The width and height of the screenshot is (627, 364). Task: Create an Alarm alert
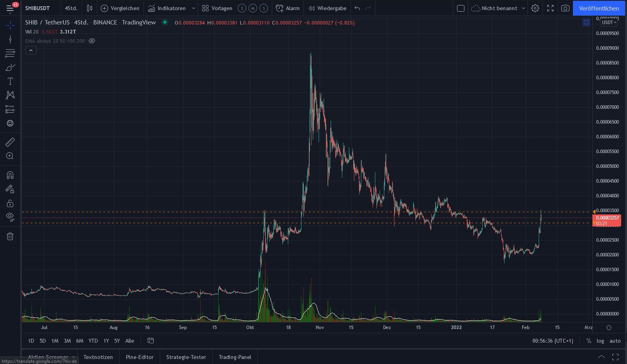[x=287, y=8]
